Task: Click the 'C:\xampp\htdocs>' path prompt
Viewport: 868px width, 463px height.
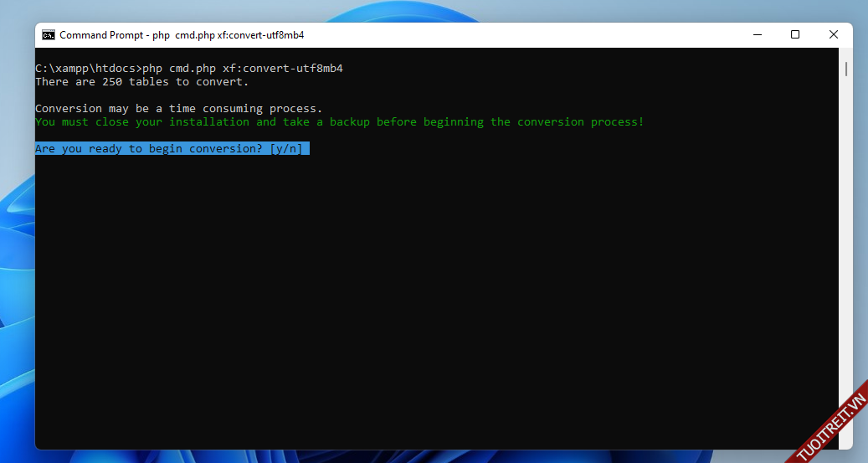Action: point(88,69)
